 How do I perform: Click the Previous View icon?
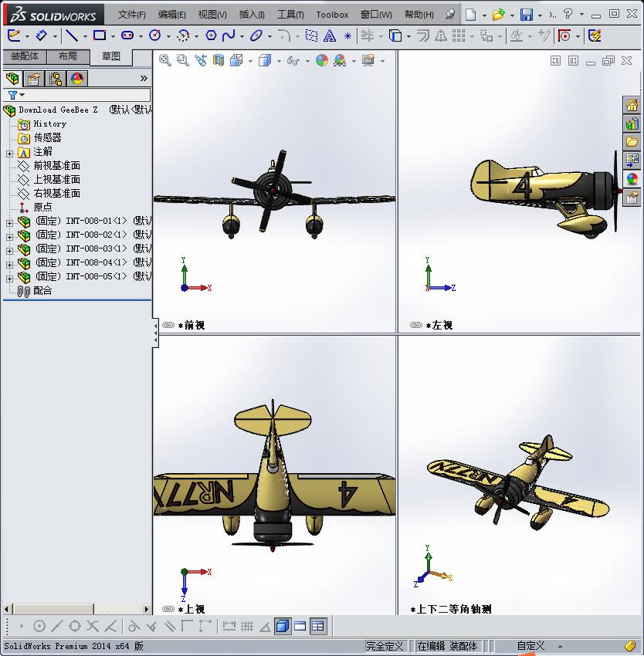coord(201,61)
